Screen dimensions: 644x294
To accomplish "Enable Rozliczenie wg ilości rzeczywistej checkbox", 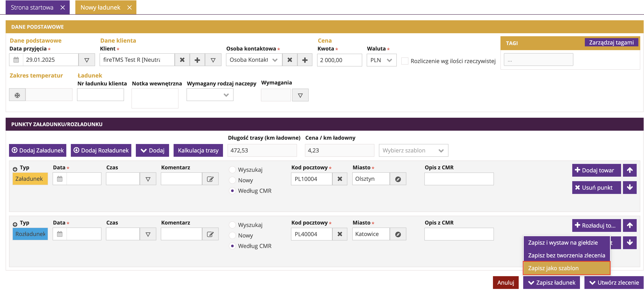I will 405,61.
